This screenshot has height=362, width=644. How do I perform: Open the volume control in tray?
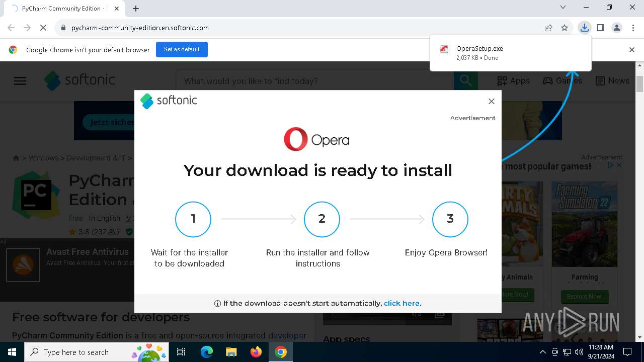(579, 352)
